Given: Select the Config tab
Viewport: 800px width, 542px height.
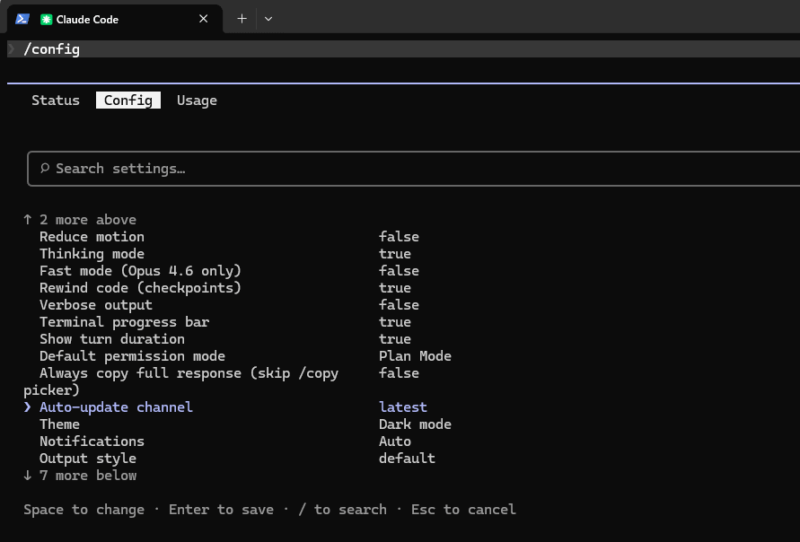Looking at the screenshot, I should (x=128, y=100).
